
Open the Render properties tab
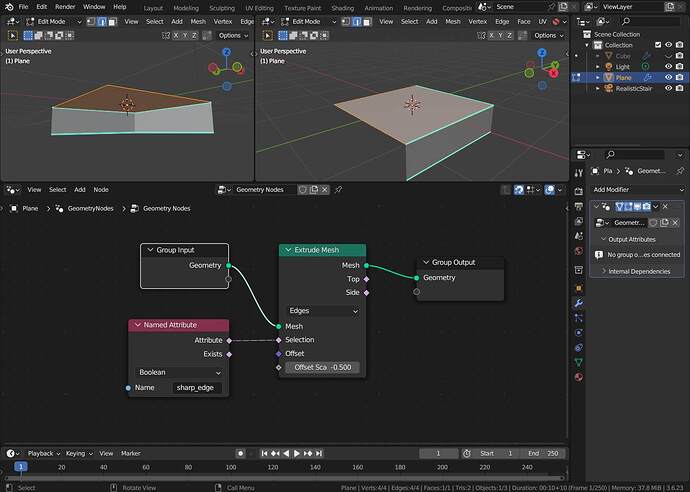(579, 191)
